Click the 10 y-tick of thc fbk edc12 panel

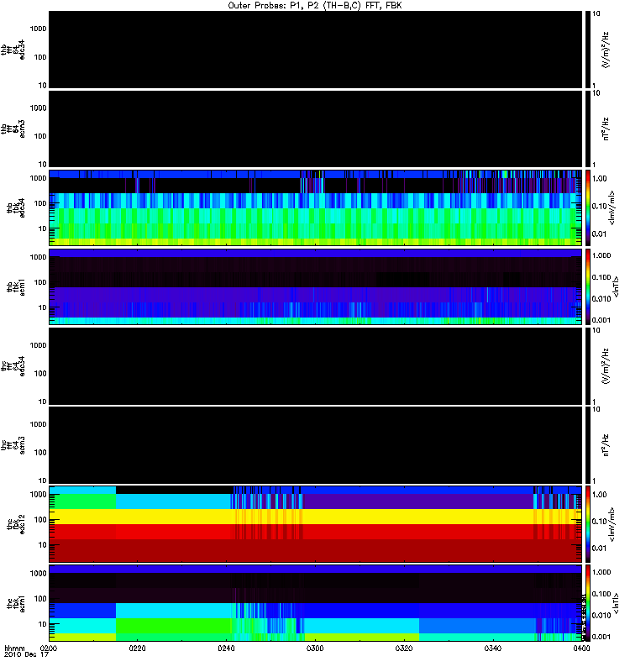pyautogui.click(x=43, y=545)
